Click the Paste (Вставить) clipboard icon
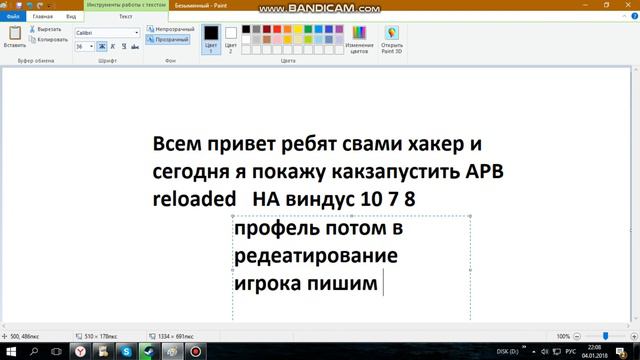640x360 pixels. click(x=15, y=33)
